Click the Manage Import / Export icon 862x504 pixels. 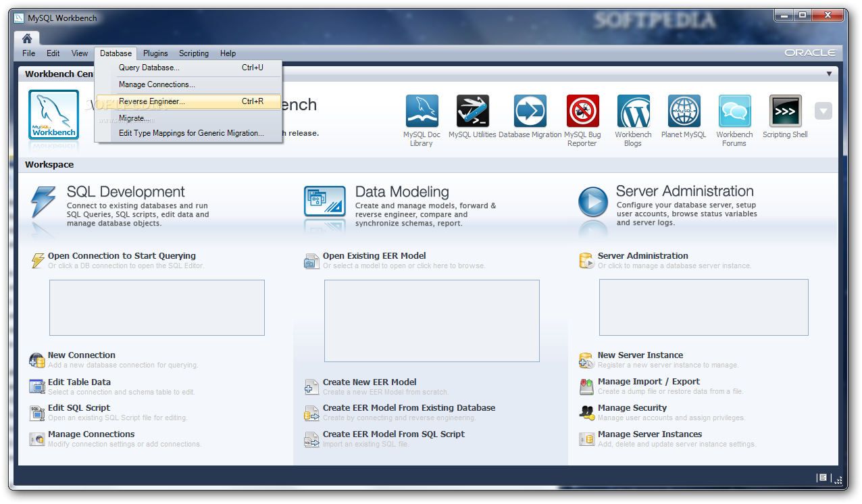pos(586,386)
